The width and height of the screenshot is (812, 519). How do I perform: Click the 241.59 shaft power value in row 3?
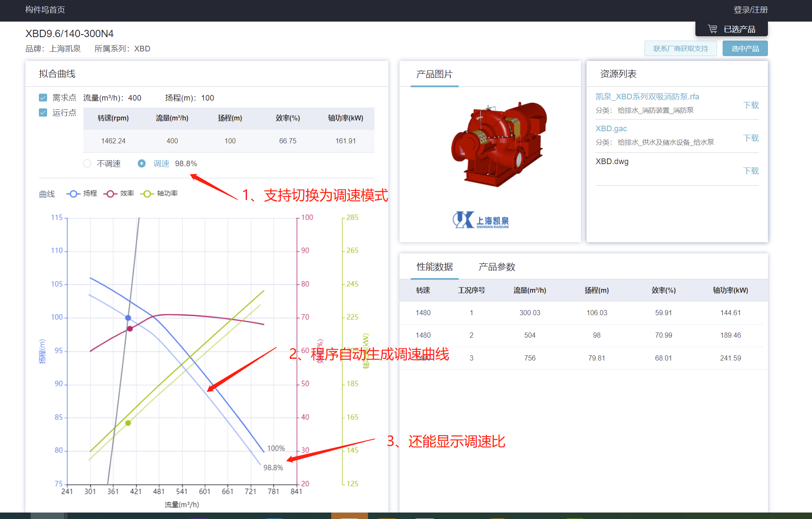[730, 358]
